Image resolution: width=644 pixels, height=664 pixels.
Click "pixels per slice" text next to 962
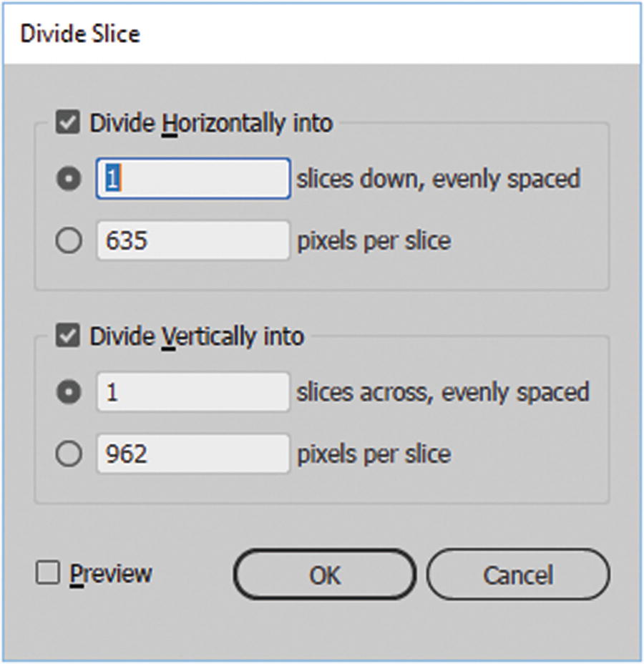click(x=374, y=454)
